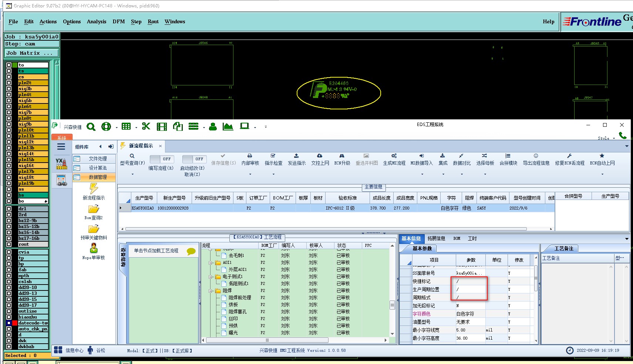Switch to 拓展信息 tab
This screenshot has height=364, width=633.
[436, 238]
